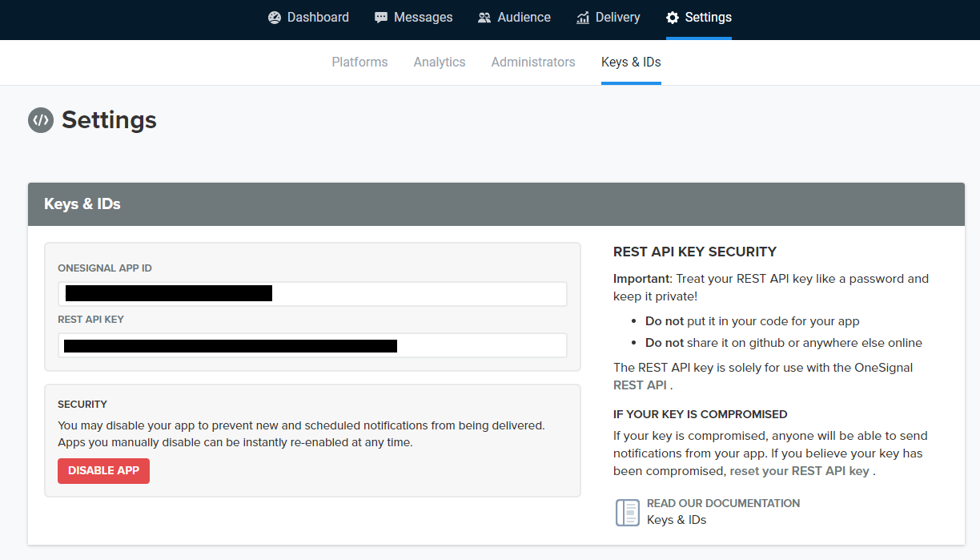Click the Settings gear icon
This screenshot has height=560, width=980.
click(x=673, y=18)
